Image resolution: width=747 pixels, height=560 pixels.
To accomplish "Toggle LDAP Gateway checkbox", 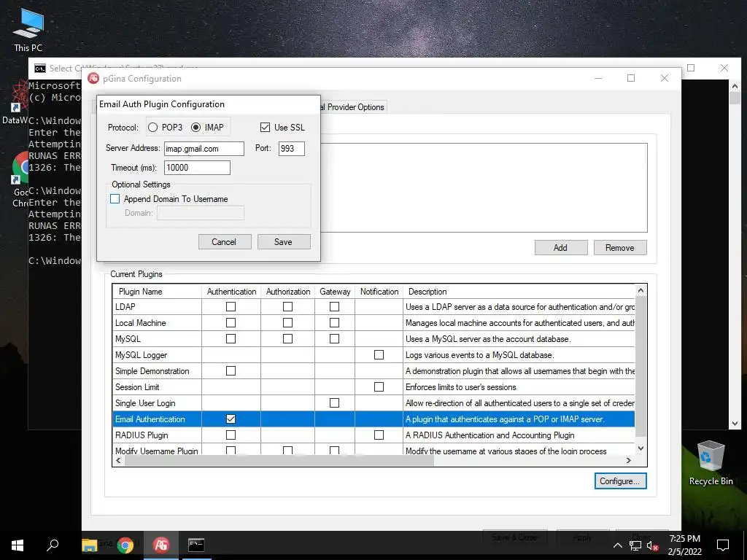I will [334, 307].
